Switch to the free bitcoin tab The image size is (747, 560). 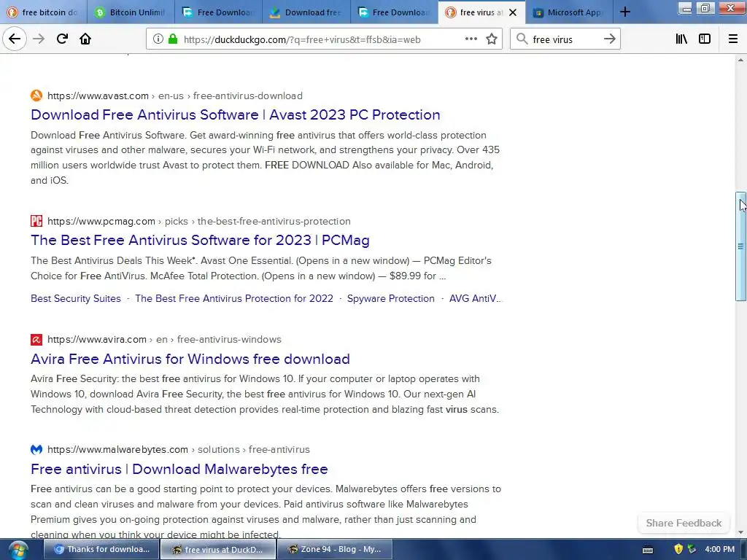point(43,12)
